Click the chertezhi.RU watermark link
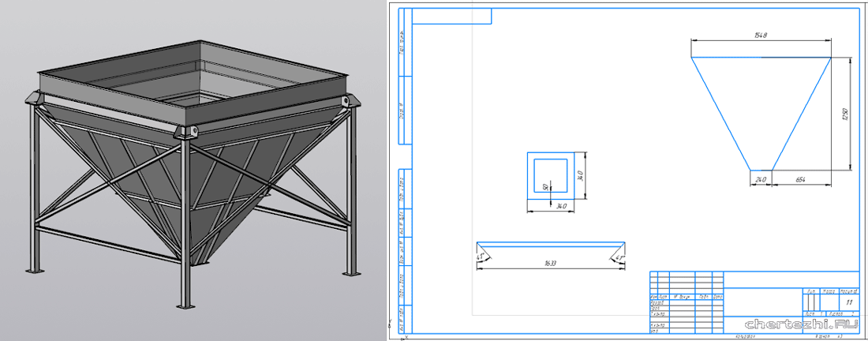 tap(802, 324)
